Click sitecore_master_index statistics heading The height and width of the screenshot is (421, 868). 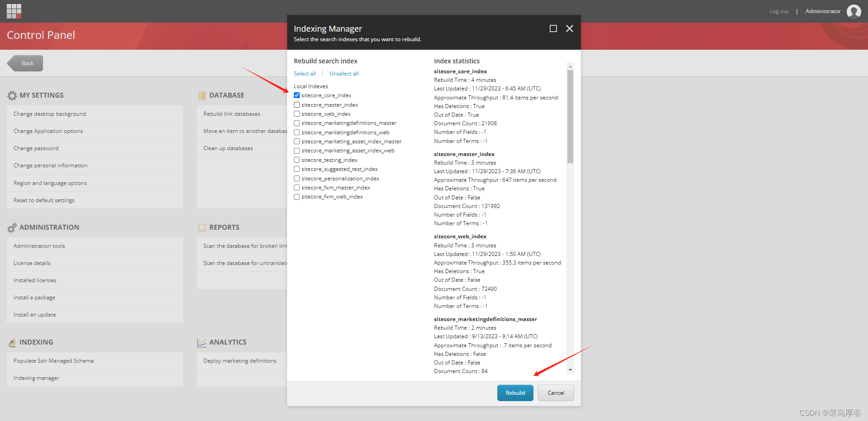464,154
